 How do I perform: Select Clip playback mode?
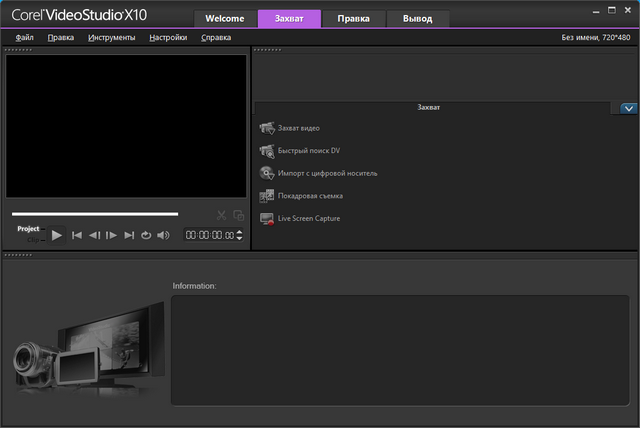coord(32,240)
